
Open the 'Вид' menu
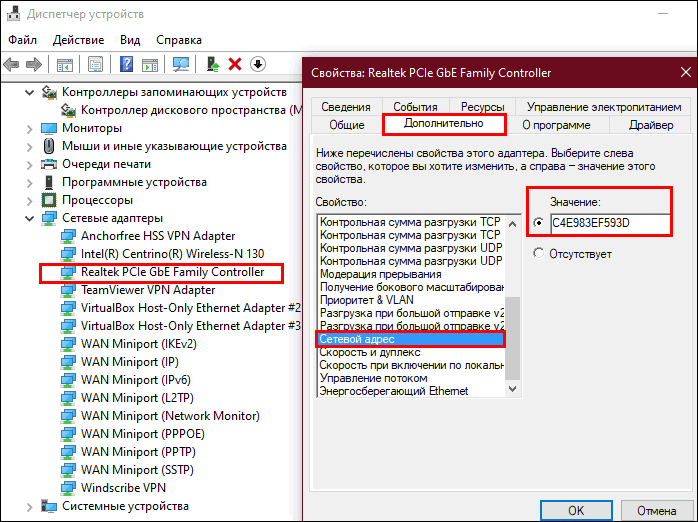click(130, 40)
